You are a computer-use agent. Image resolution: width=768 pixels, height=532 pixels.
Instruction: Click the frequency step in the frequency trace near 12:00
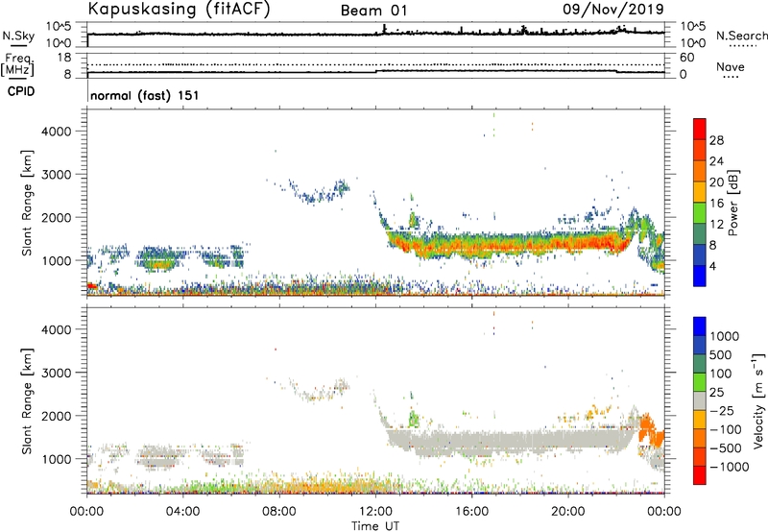[375, 71]
